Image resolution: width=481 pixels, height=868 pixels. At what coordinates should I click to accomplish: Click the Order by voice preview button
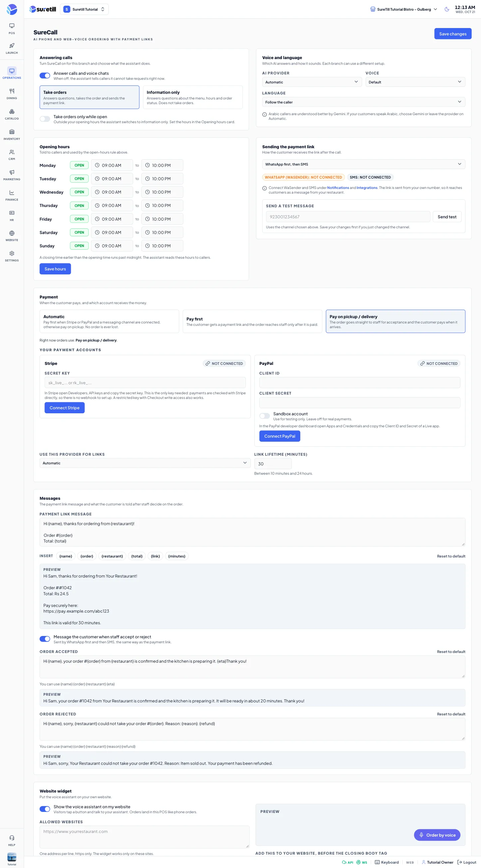(437, 835)
